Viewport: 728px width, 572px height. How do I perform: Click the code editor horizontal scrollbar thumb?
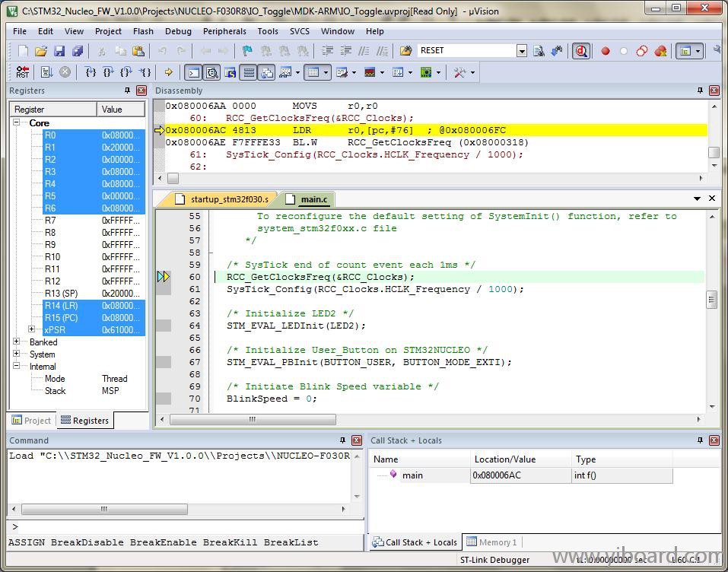coord(253,419)
